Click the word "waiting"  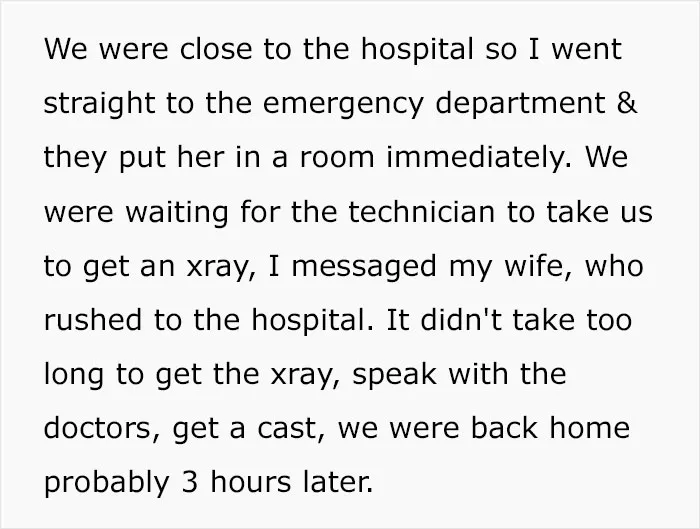coord(177,213)
